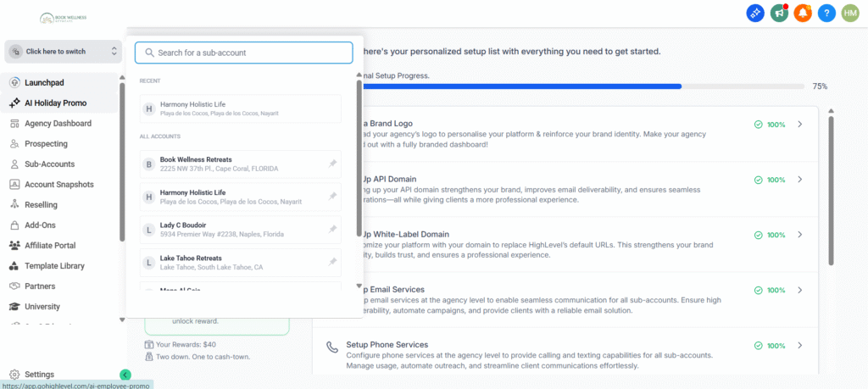Toggle pin on Lake Tahoe Retreats account
The image size is (868, 389).
(x=332, y=263)
